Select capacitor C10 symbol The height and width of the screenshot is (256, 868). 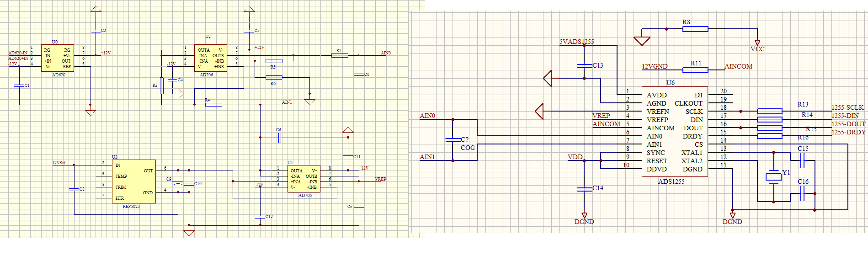(x=189, y=184)
